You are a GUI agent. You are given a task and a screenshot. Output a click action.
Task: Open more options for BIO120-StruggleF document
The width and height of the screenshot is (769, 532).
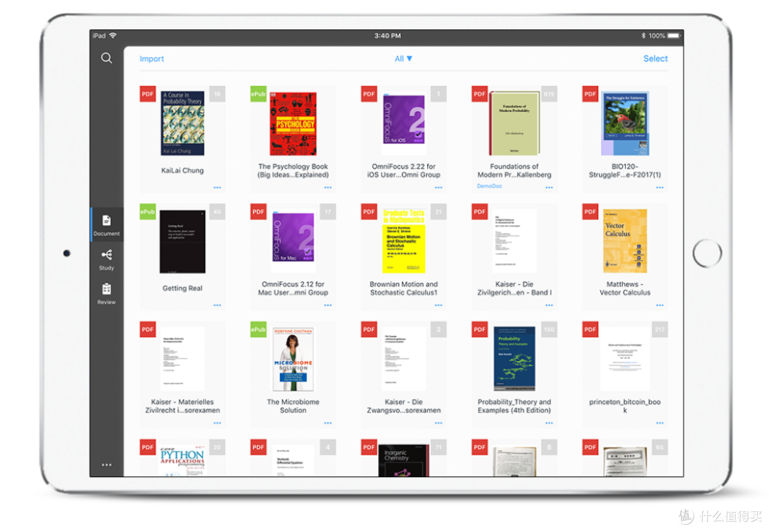[659, 188]
